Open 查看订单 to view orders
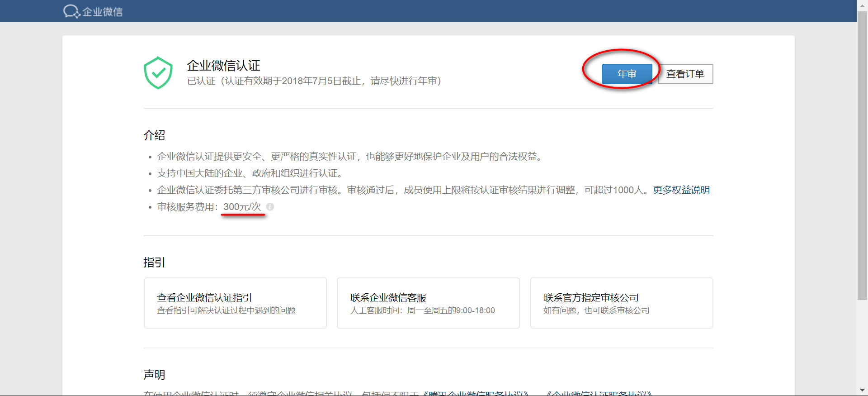868x396 pixels. pyautogui.click(x=685, y=74)
